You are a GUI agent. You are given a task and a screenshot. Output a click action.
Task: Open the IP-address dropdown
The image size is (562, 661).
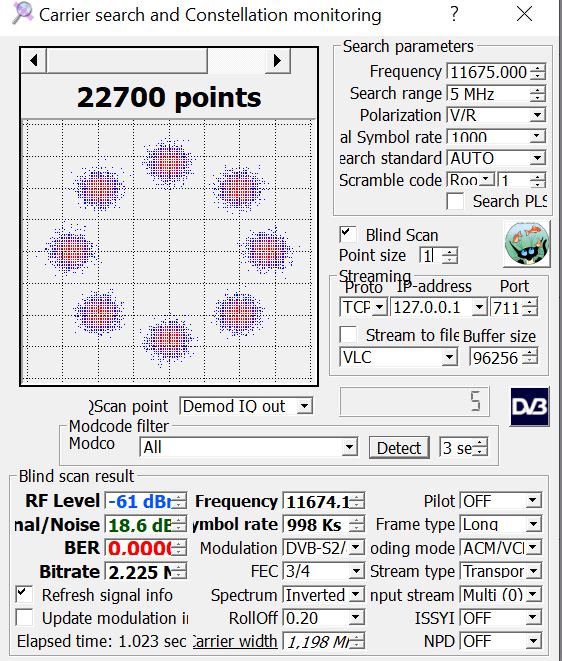pos(479,307)
